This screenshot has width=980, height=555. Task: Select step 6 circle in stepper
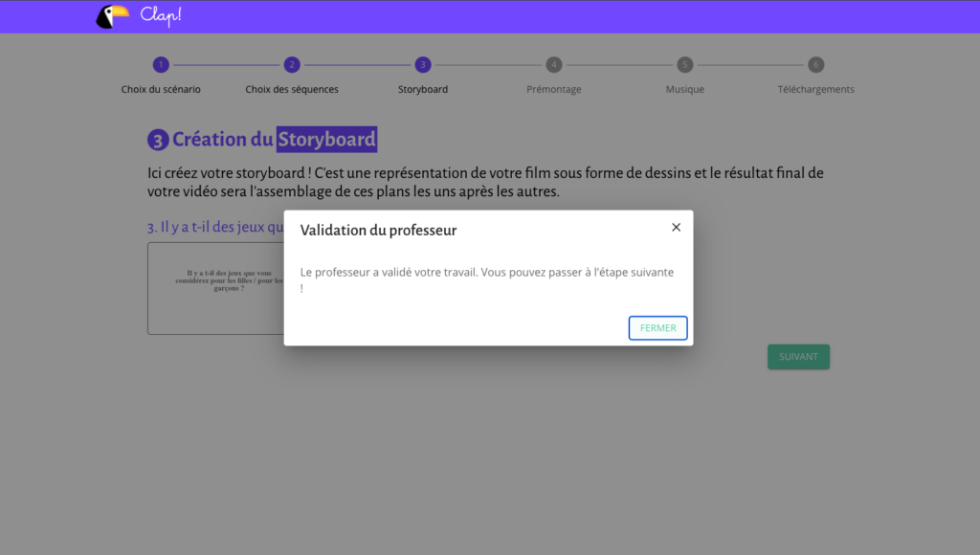[815, 65]
